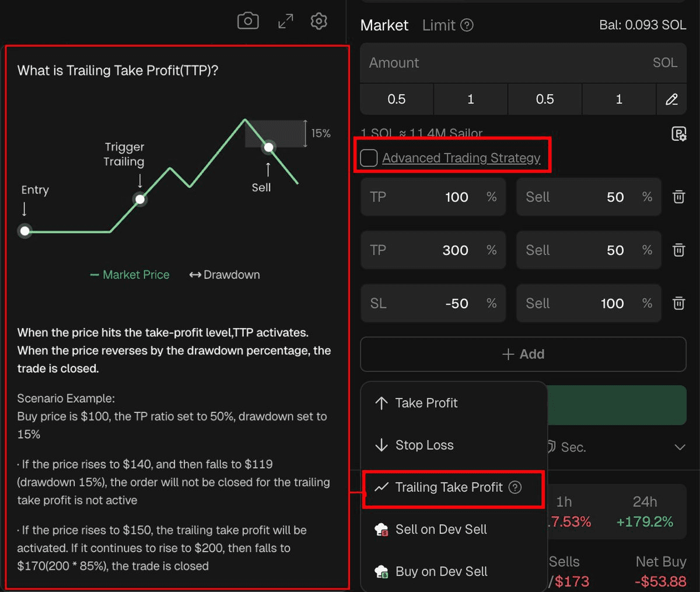700x592 pixels.
Task: Click the Amount SOL input field
Action: (523, 62)
